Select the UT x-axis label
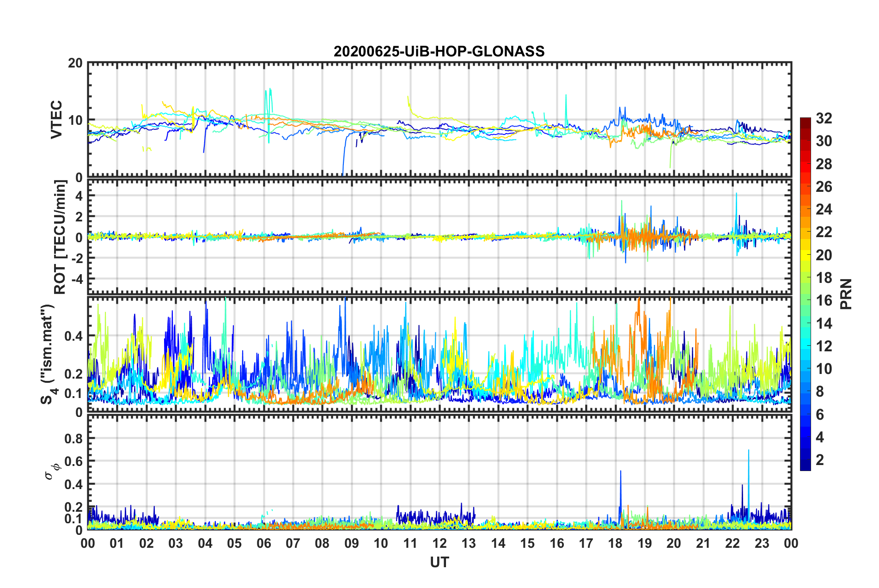 [439, 562]
